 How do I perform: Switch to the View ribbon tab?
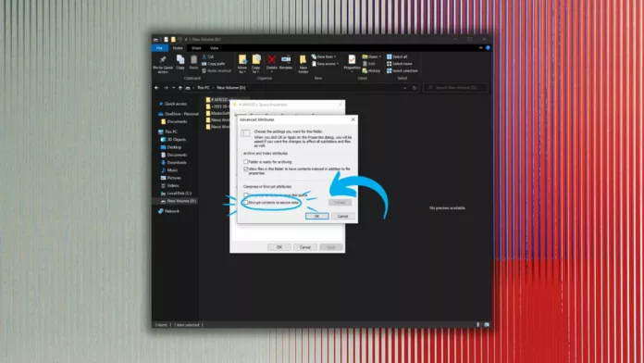pos(214,48)
